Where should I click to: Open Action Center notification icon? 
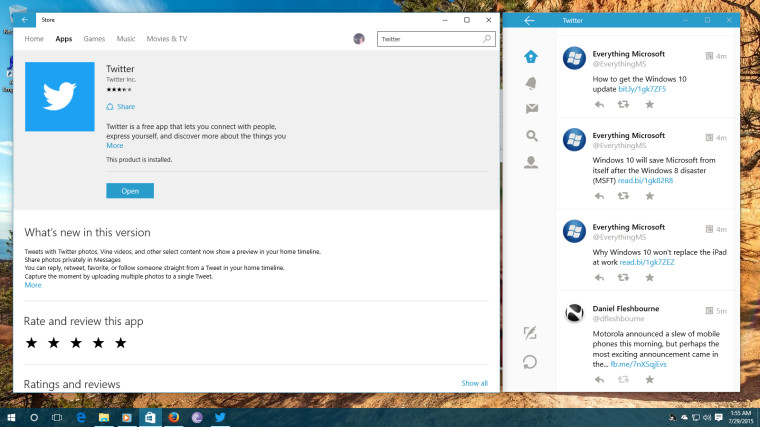click(719, 417)
